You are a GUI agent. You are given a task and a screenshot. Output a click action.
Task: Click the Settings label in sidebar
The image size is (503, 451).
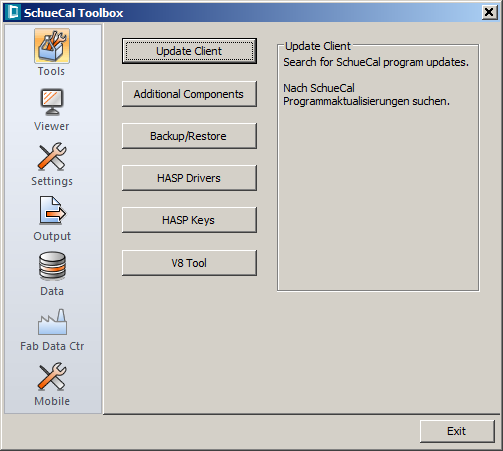(52, 181)
